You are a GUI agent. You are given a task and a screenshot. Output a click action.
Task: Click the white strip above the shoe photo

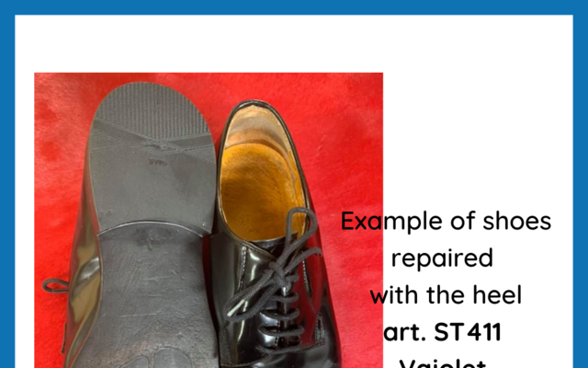294,43
